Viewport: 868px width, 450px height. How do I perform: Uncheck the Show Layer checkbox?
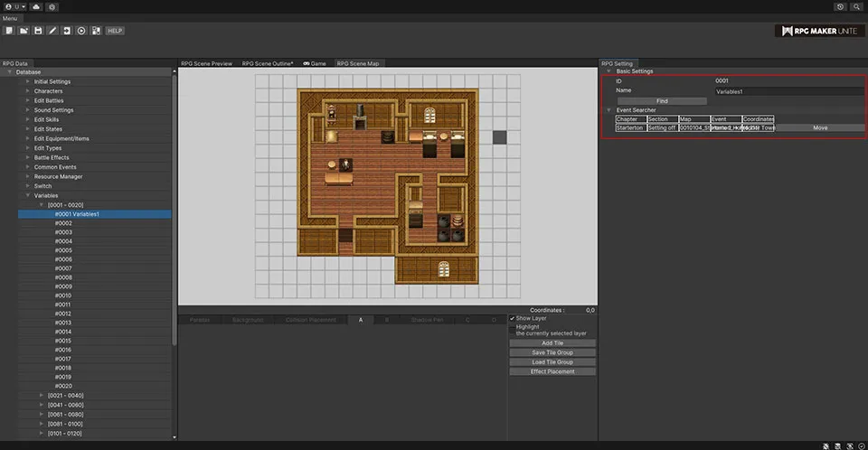coord(513,318)
